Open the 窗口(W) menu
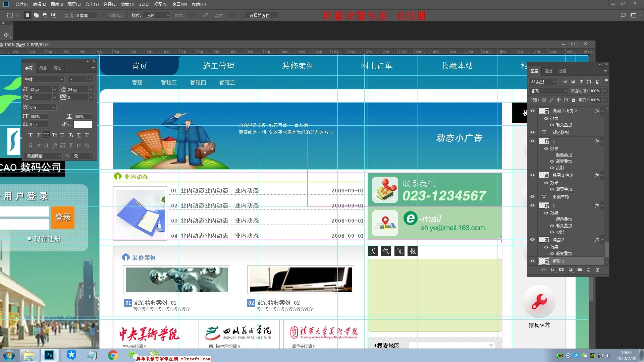 (180, 4)
